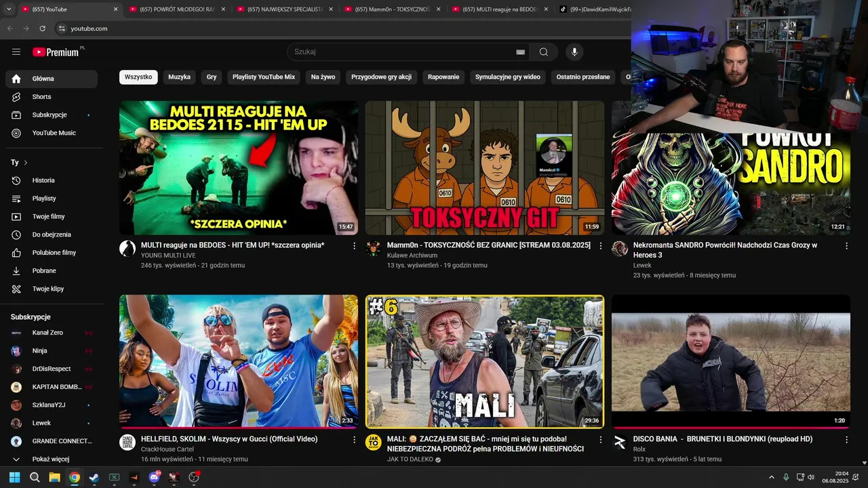
Task: Open options menu for Mamm0n TOKSYCZNOŚĆ video
Action: point(600,246)
